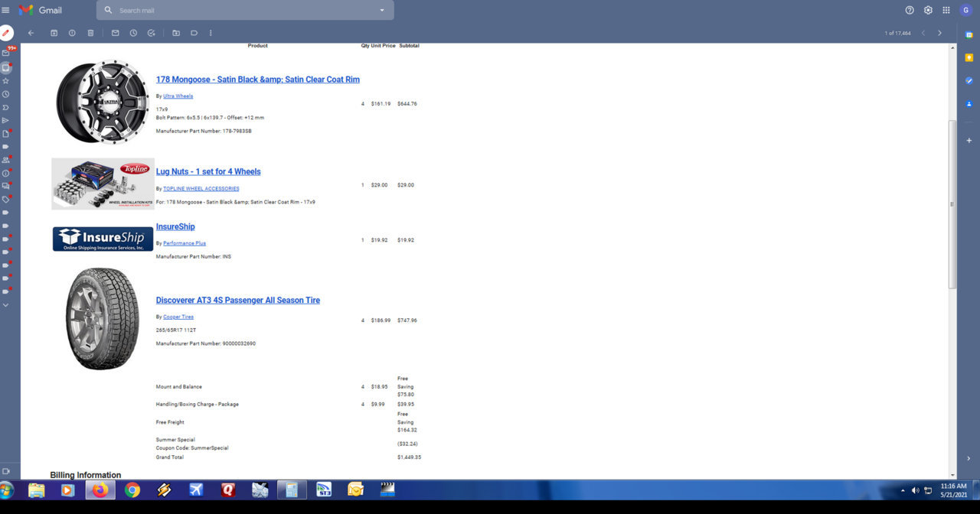The image size is (980, 514).
Task: Delete this email with the trash icon
Action: pos(90,33)
